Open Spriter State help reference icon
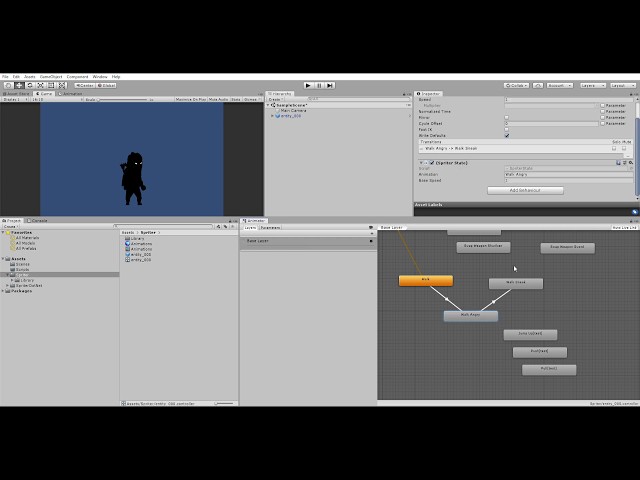 pyautogui.click(x=618, y=162)
